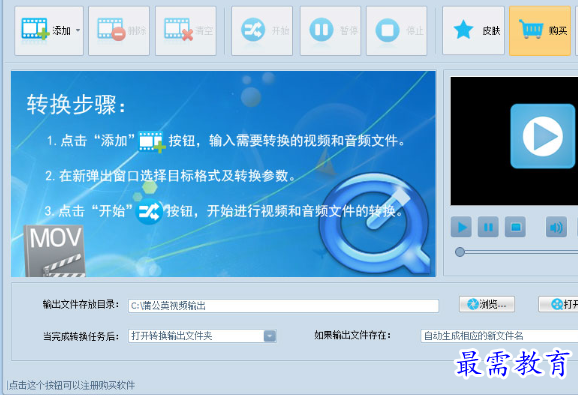Open the dropdown arrow beside 添加
Screen dimensions: 578x395
(x=78, y=31)
